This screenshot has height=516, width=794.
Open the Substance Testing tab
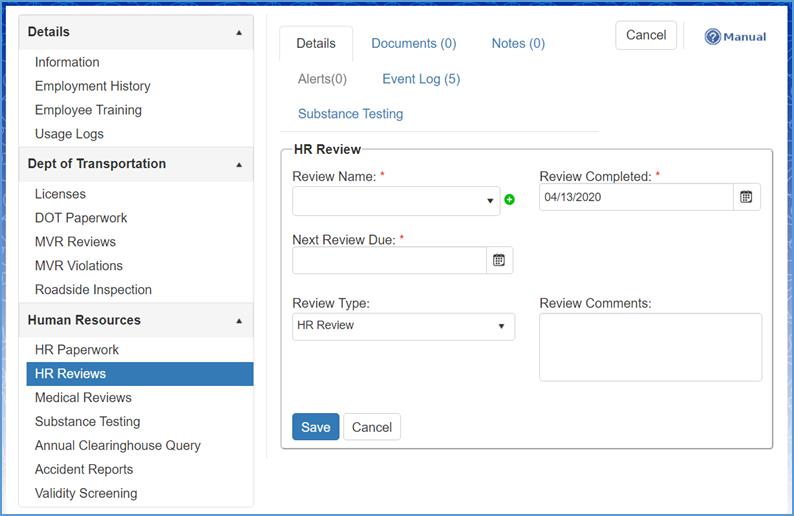(350, 114)
